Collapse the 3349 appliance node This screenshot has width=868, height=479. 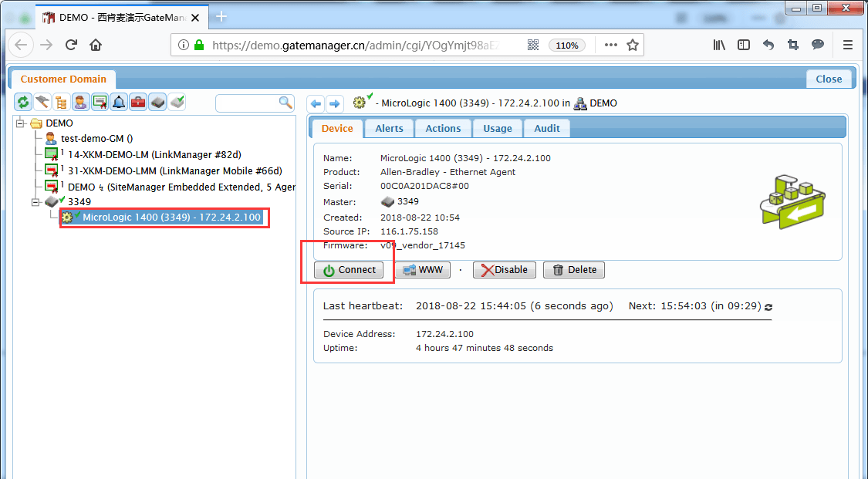(36, 202)
